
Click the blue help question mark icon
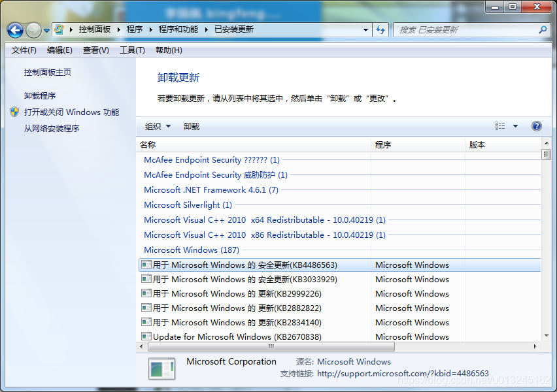point(536,126)
